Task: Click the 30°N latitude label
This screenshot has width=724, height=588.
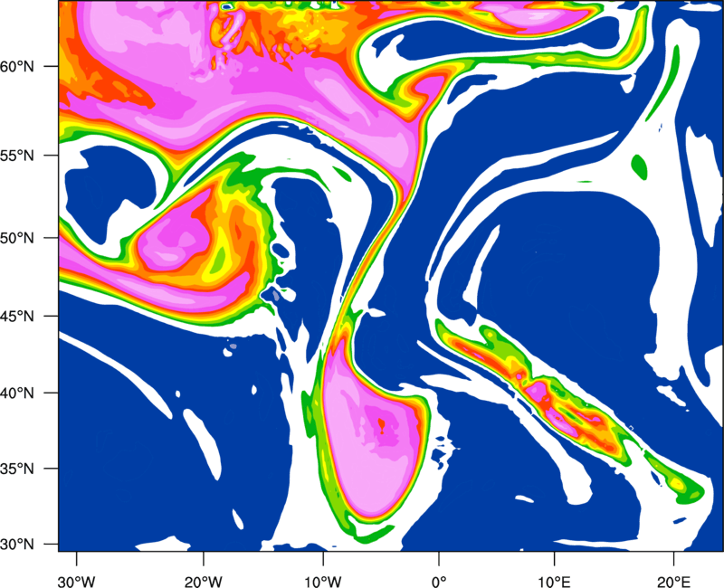Action: click(x=17, y=545)
